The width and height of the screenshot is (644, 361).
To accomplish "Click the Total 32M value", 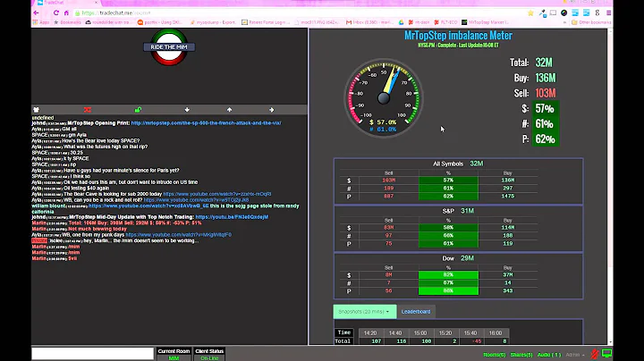I will (544, 63).
